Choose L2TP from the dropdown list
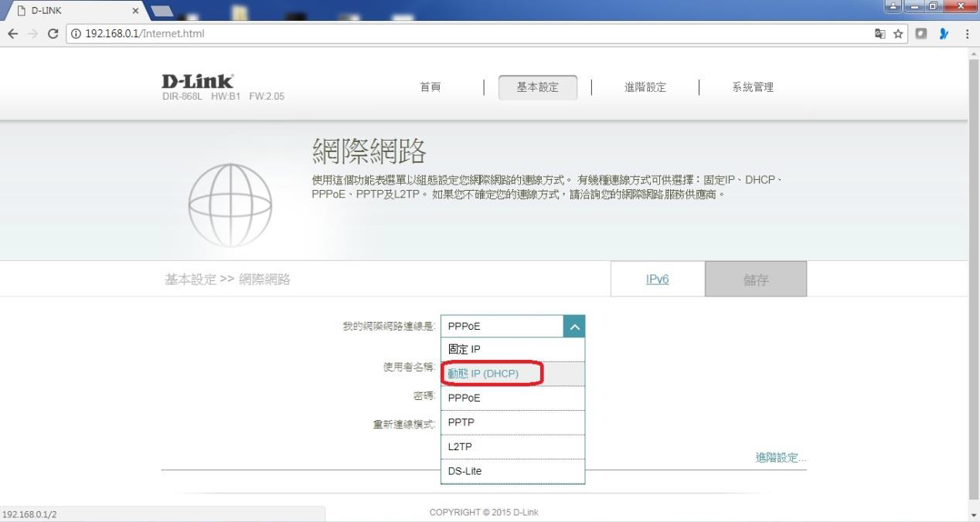 coord(512,447)
